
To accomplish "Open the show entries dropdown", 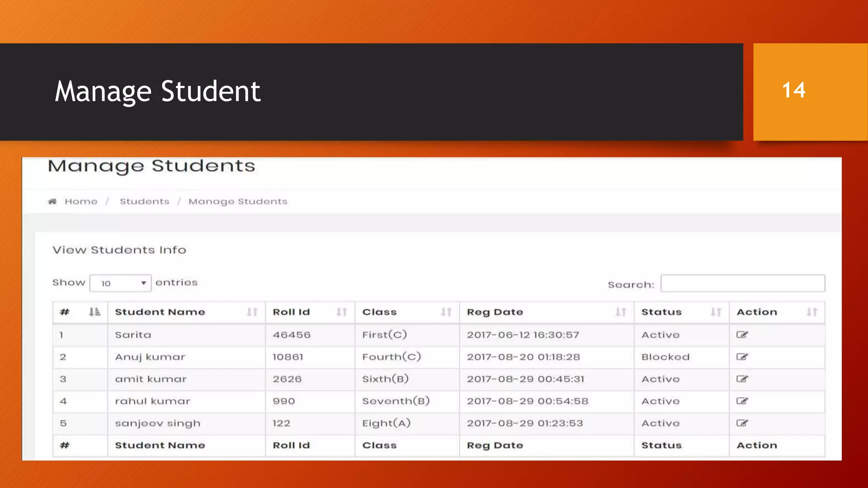I will point(120,283).
